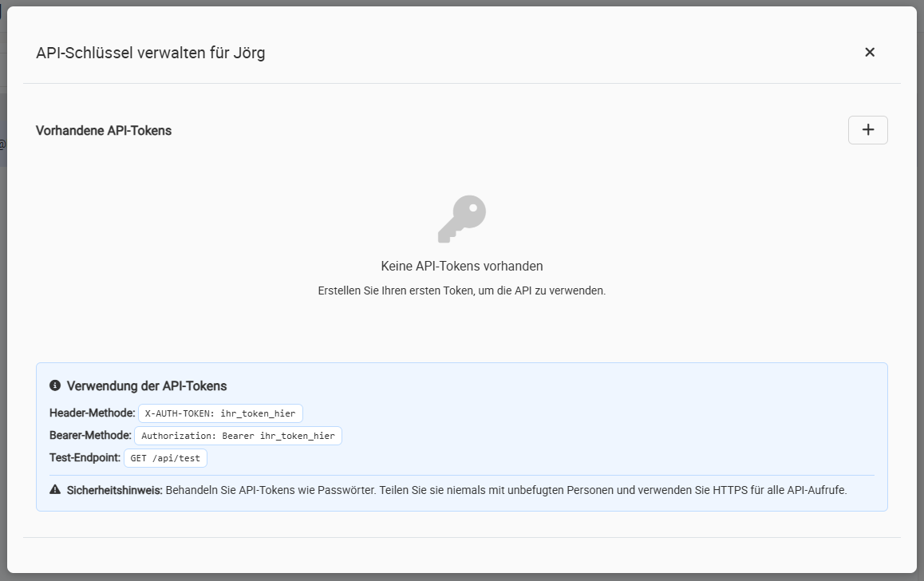The image size is (924, 581).
Task: Click the key graphic above the empty state
Action: pos(461,217)
